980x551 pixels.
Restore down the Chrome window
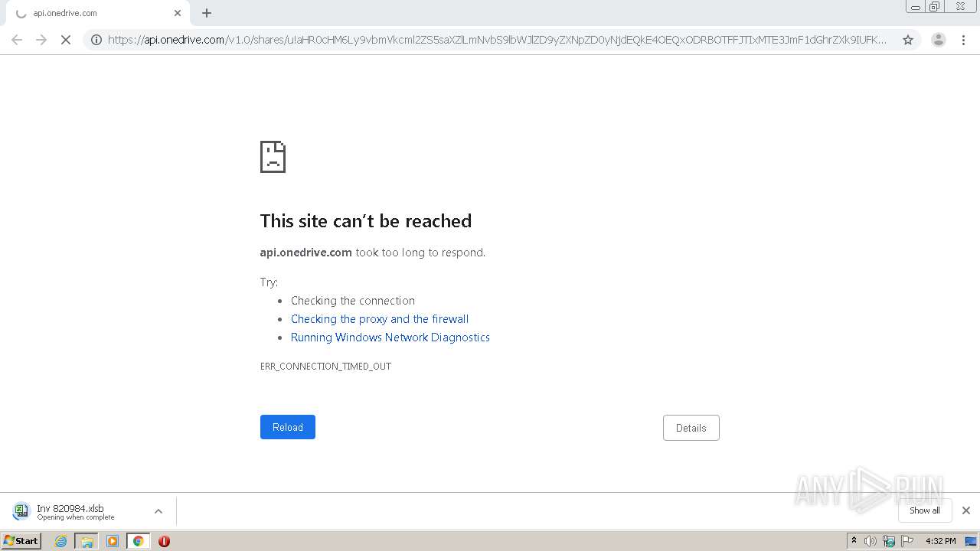[935, 7]
